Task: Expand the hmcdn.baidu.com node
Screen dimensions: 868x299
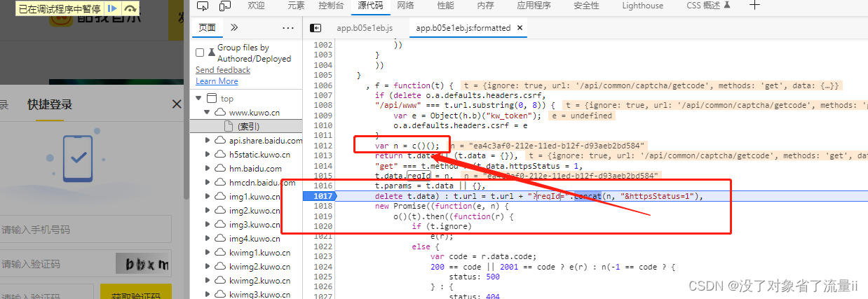Action: tap(208, 183)
